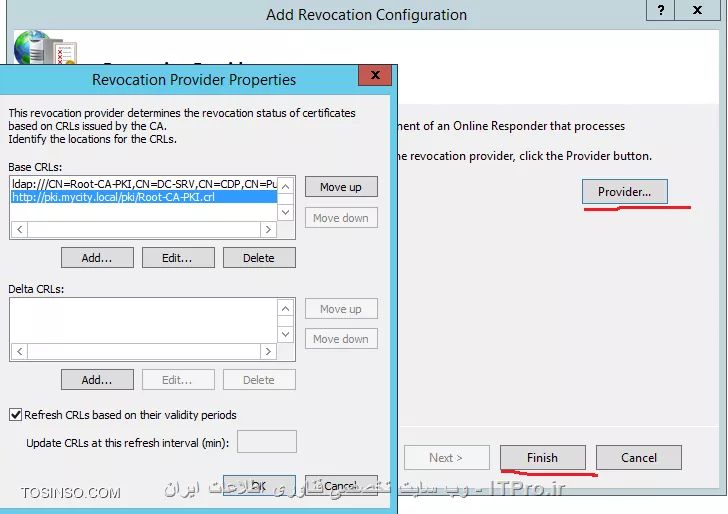The image size is (728, 514).
Task: Click the disabled Edit button under Delta CRLs
Action: coord(178,380)
